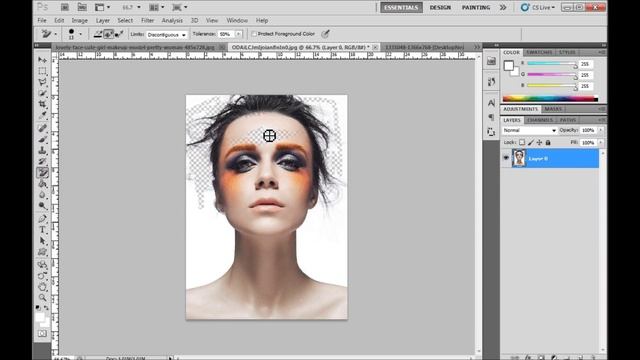Open the Opacity slider arrow in Layers
640x360 pixels.
pyautogui.click(x=601, y=130)
